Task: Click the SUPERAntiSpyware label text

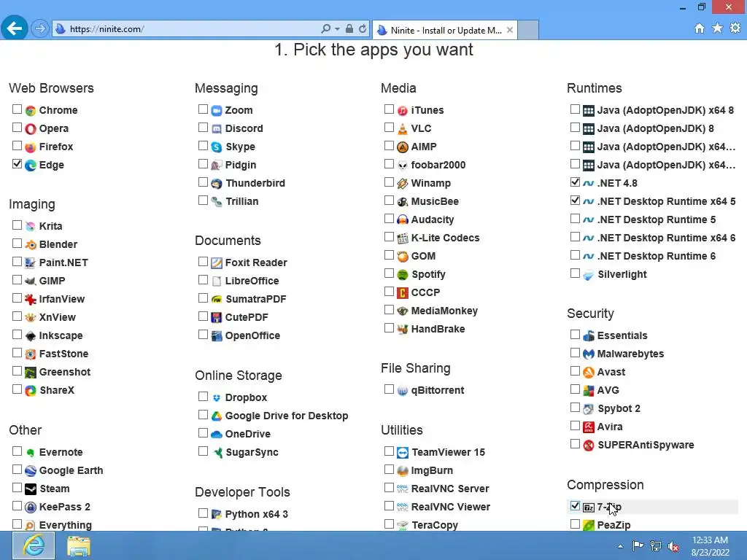Action: coord(646,445)
